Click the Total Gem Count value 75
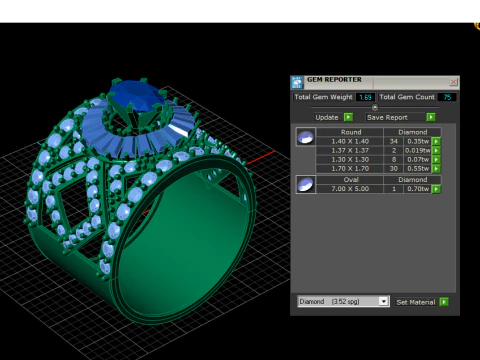This screenshot has height=360, width=480. tap(447, 97)
